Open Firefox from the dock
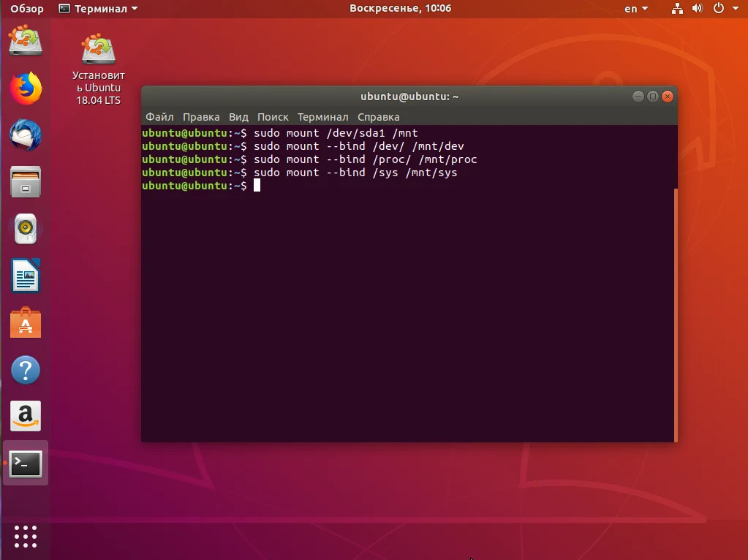 (x=26, y=88)
